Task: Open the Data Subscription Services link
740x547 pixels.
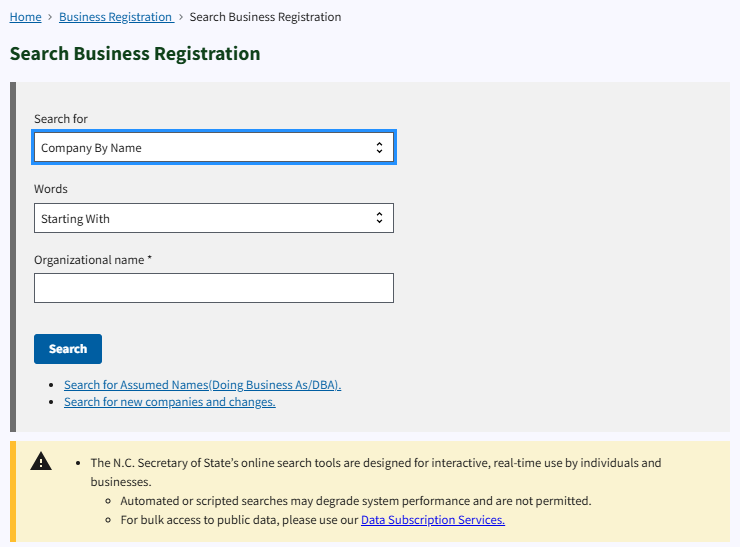Action: [x=432, y=520]
